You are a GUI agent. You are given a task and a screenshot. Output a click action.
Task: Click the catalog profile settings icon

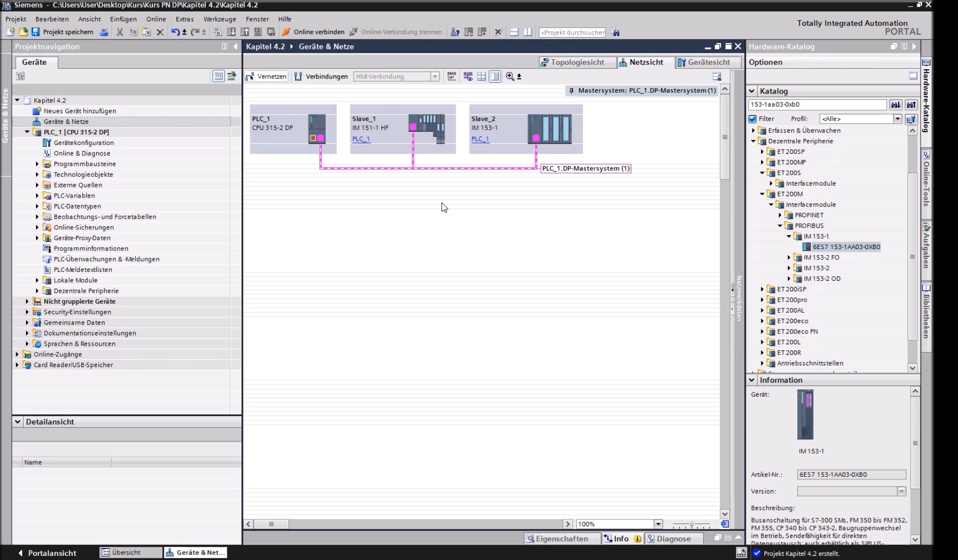pos(911,119)
